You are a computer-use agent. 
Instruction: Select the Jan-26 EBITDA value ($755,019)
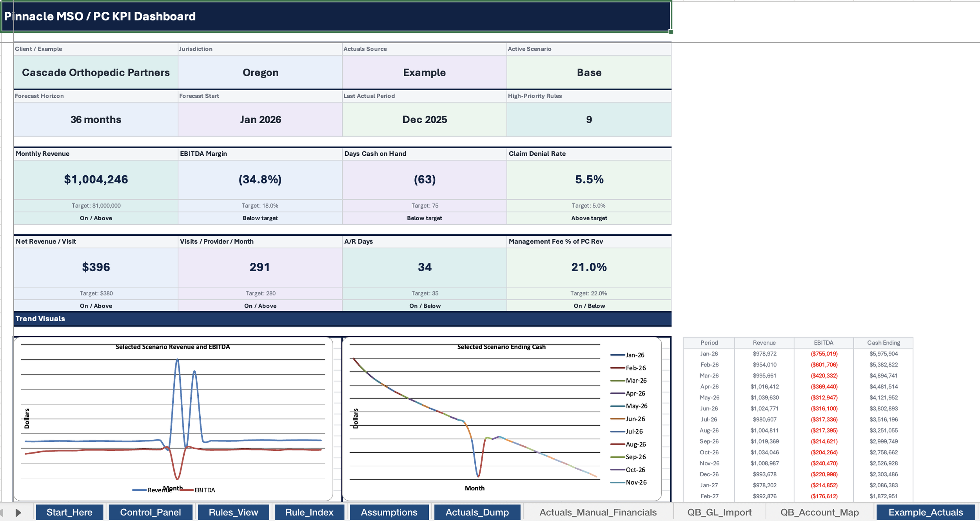pyautogui.click(x=824, y=354)
